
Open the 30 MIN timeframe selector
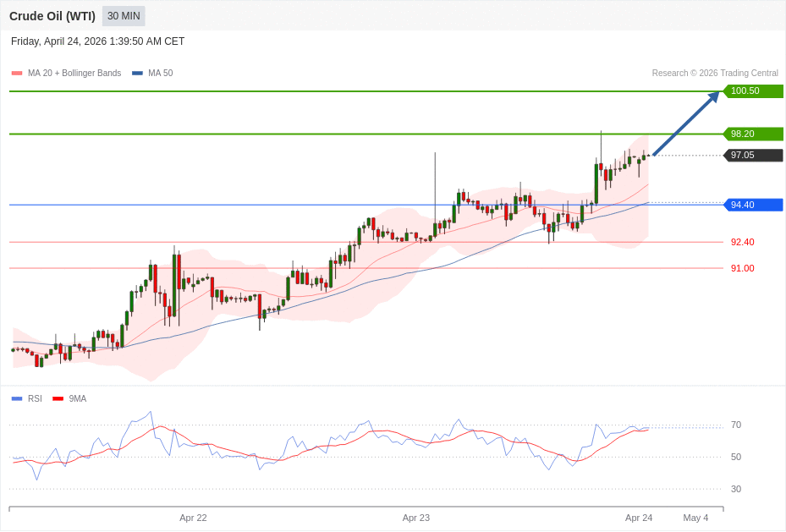pos(123,15)
